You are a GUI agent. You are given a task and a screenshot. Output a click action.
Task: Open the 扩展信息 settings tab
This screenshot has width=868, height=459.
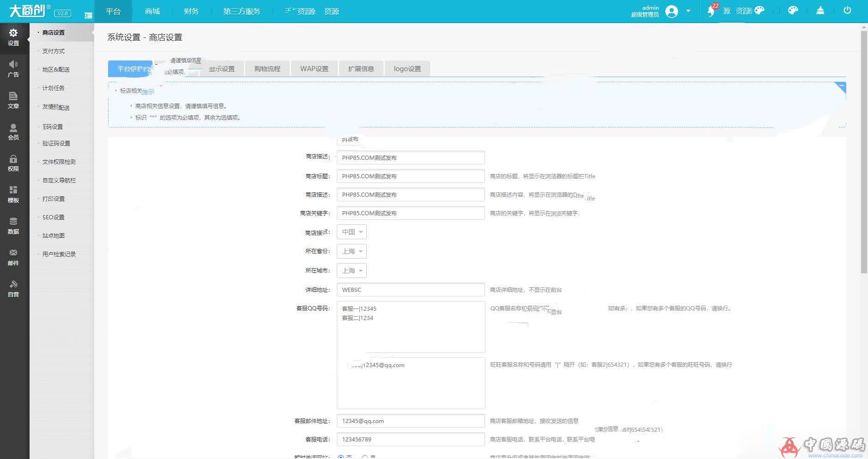[361, 68]
